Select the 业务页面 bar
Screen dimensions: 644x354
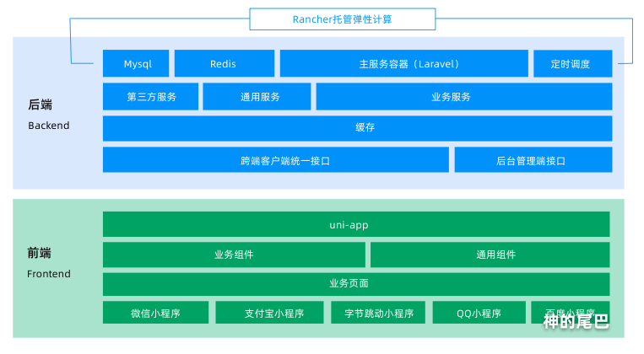click(356, 284)
